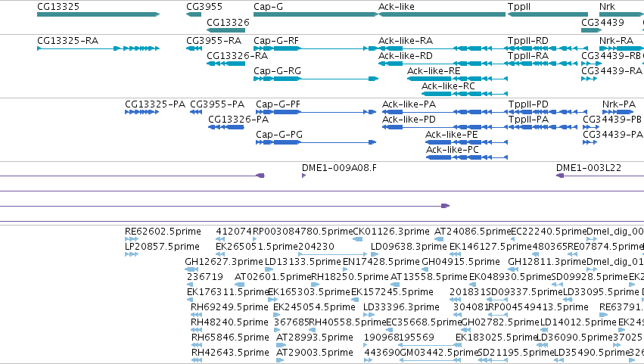
Task: Select the CG13325-RA transcript
Action: pyautogui.click(x=98, y=48)
